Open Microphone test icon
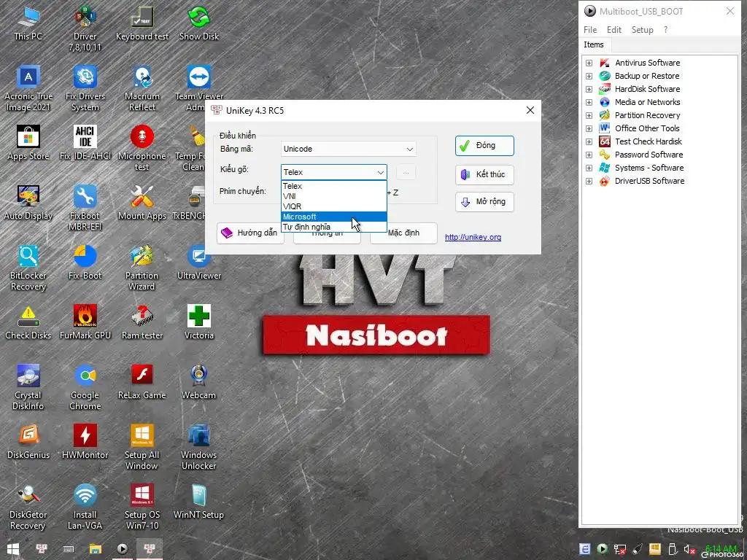The width and height of the screenshot is (747, 560). click(x=142, y=148)
